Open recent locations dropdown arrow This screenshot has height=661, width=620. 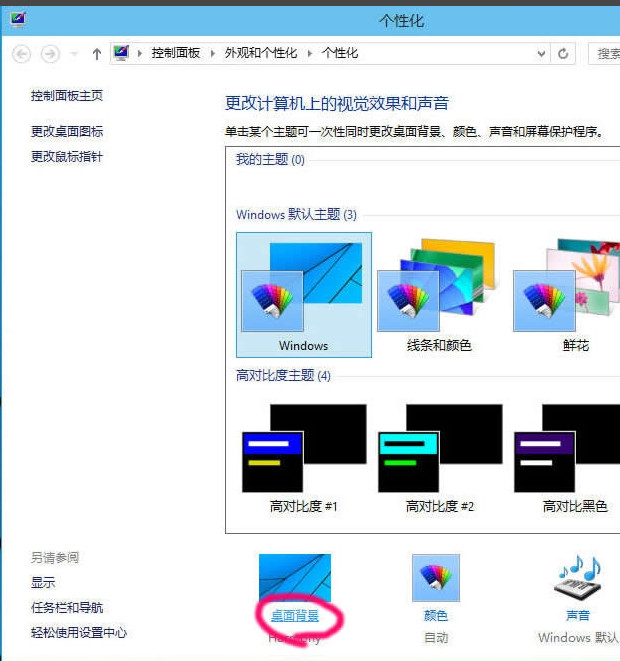tap(74, 54)
